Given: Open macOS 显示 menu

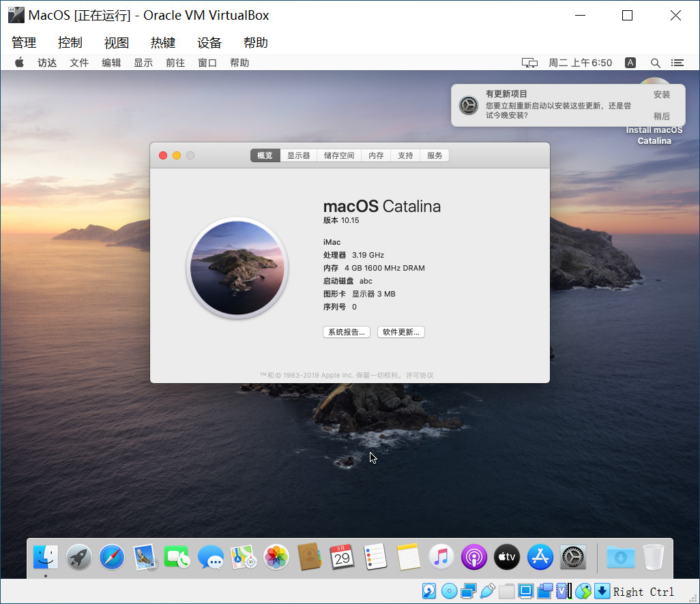Looking at the screenshot, I should (x=143, y=63).
